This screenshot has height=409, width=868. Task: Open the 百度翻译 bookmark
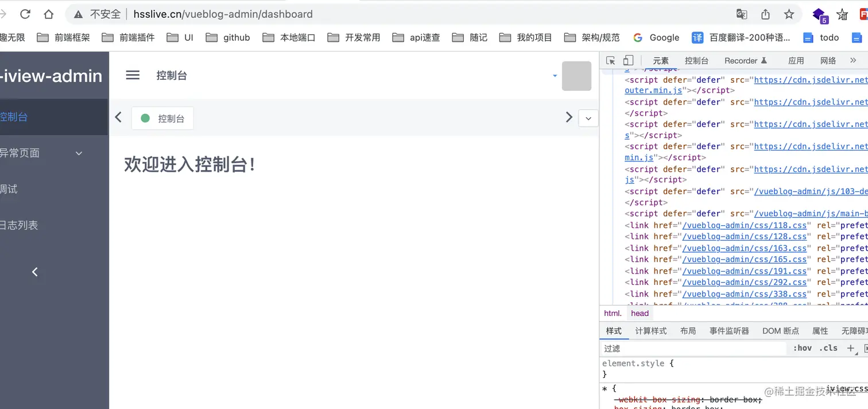[741, 37]
